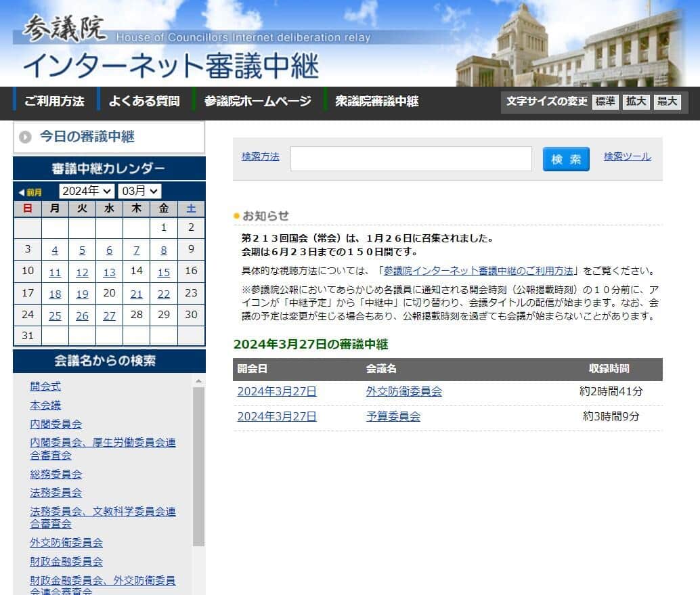Viewport: 700px width, 595px height.
Task: Open the 2024年 year dropdown
Action: pyautogui.click(x=87, y=191)
